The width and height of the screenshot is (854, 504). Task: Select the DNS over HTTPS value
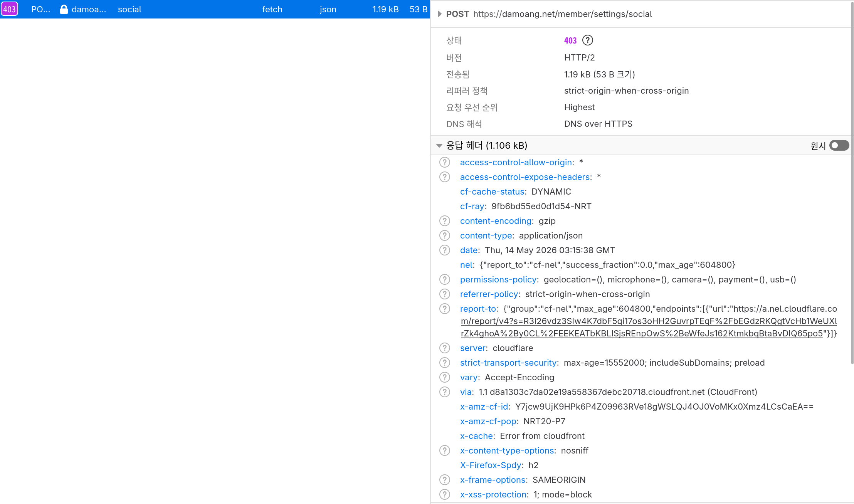pyautogui.click(x=598, y=124)
